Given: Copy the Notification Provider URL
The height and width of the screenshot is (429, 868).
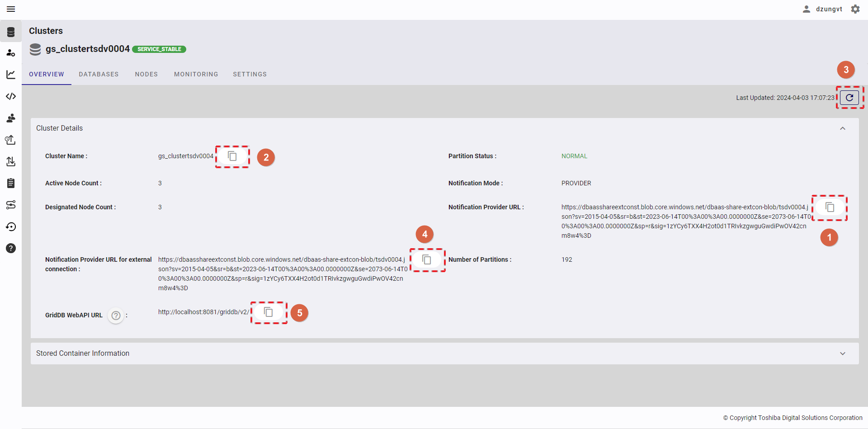Looking at the screenshot, I should (830, 207).
